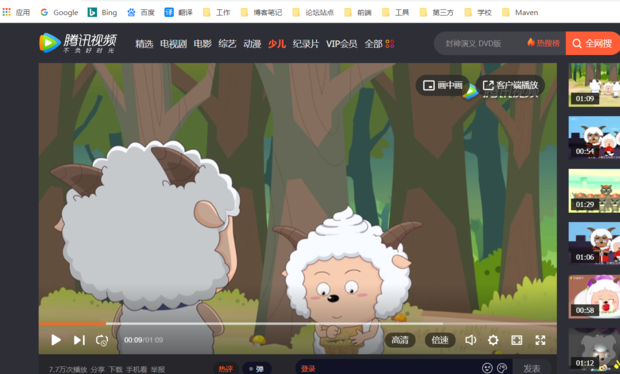Image resolution: width=620 pixels, height=374 pixels.
Task: Click the 发表 post button
Action: pos(531,368)
